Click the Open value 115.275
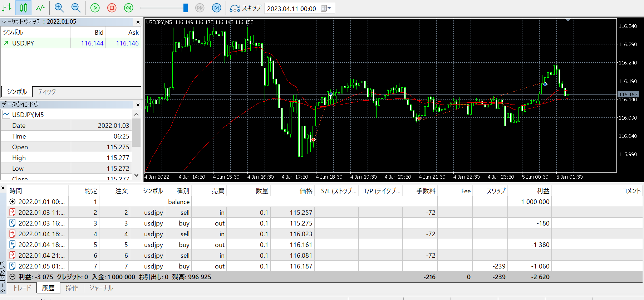644x300 pixels. tap(118, 147)
